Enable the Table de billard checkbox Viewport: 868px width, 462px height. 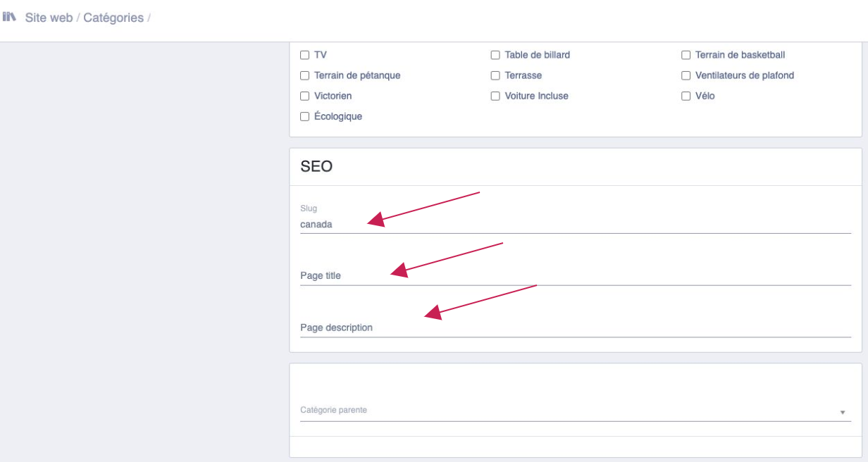click(495, 55)
